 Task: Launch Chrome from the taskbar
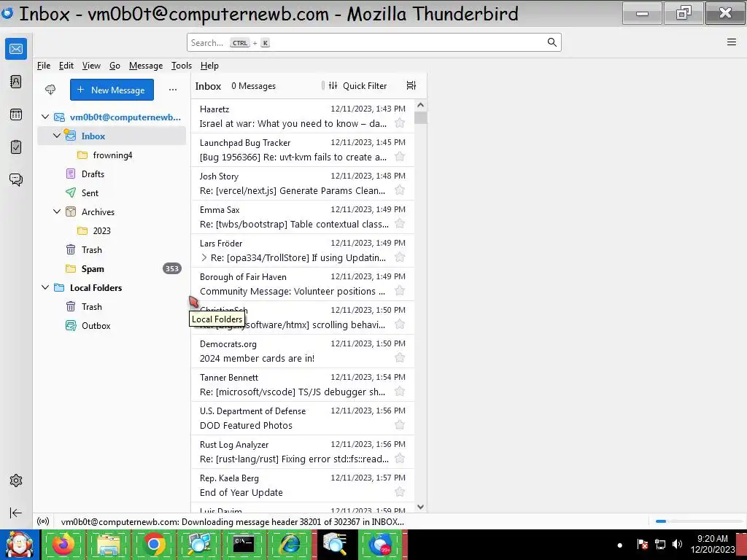pyautogui.click(x=153, y=544)
